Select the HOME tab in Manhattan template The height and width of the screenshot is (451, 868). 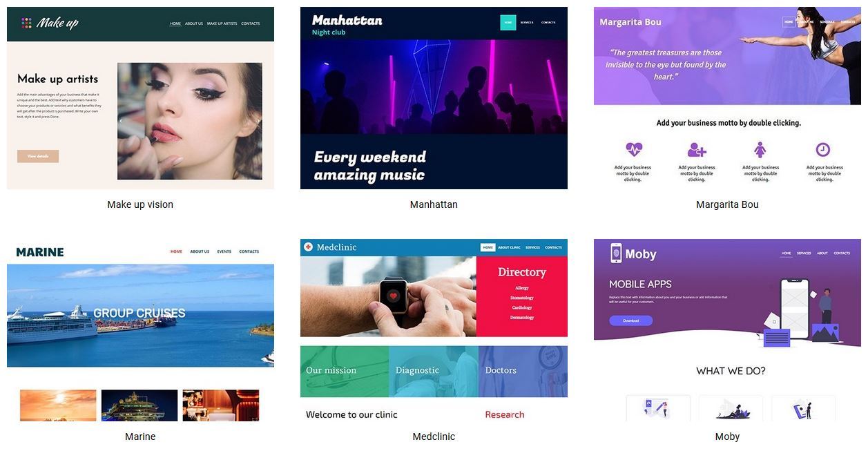coord(508,22)
